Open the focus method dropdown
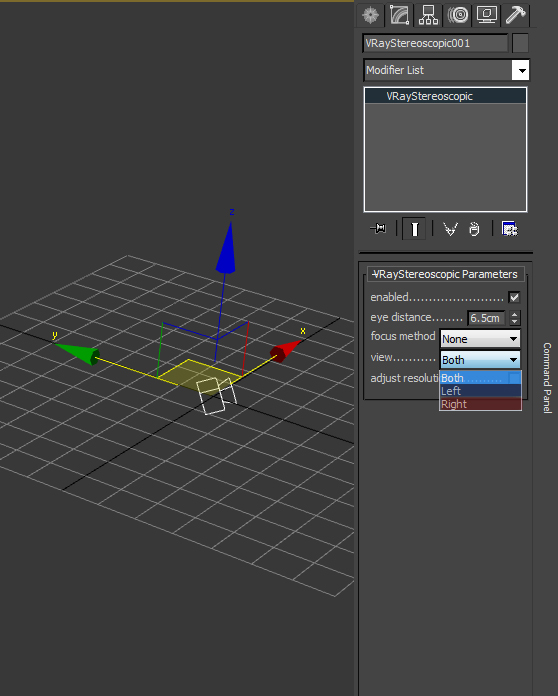The width and height of the screenshot is (558, 696). pyautogui.click(x=480, y=339)
